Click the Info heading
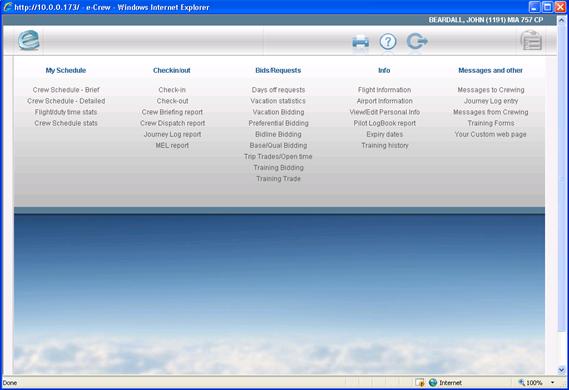The height and width of the screenshot is (390, 569). tap(384, 70)
